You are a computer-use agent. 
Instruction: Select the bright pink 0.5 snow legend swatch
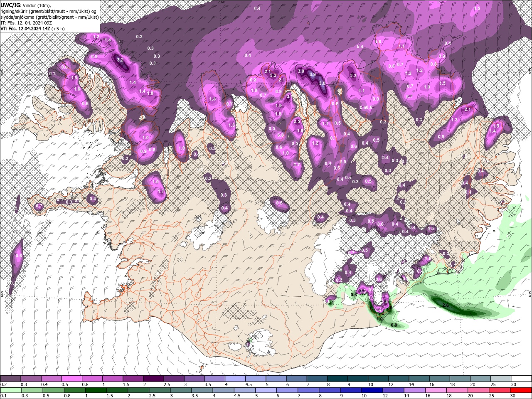[x=71, y=379]
